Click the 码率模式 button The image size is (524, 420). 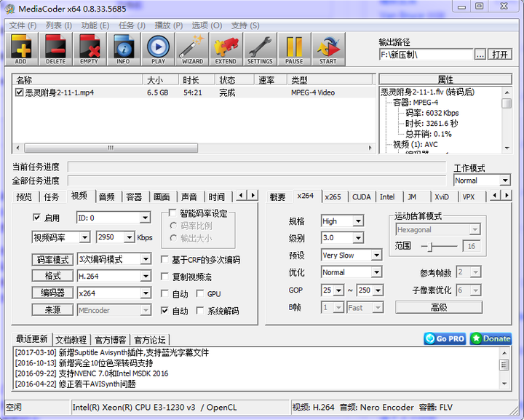pyautogui.click(x=52, y=260)
